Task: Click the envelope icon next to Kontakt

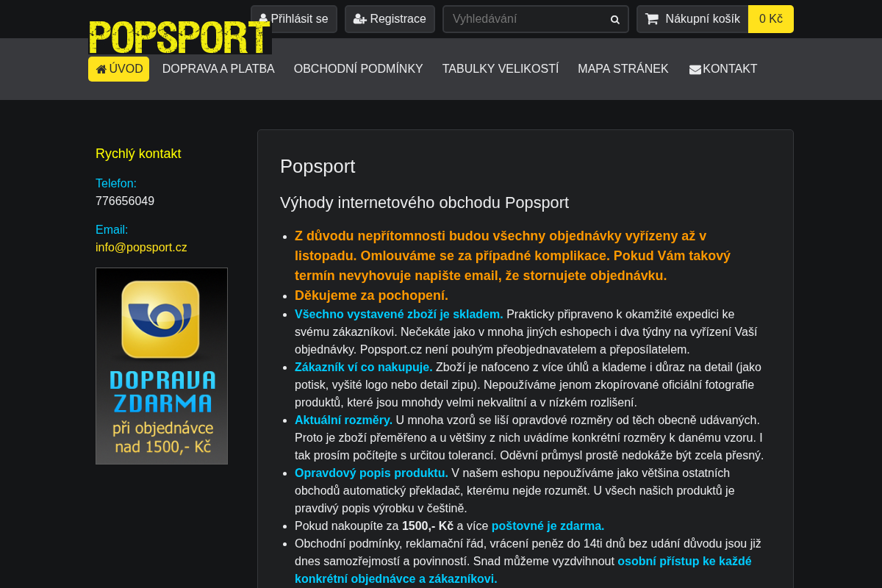Action: [x=695, y=69]
